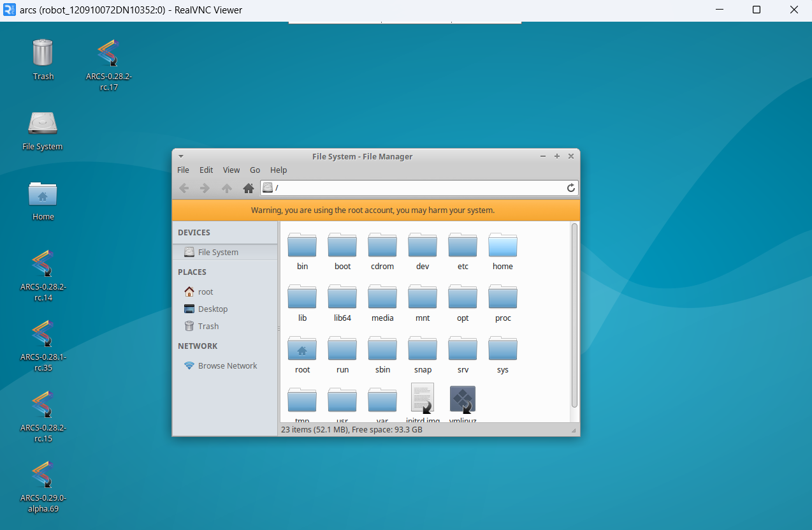Go to home directory via toolbar house icon
Image resolution: width=812 pixels, height=530 pixels.
pos(249,188)
